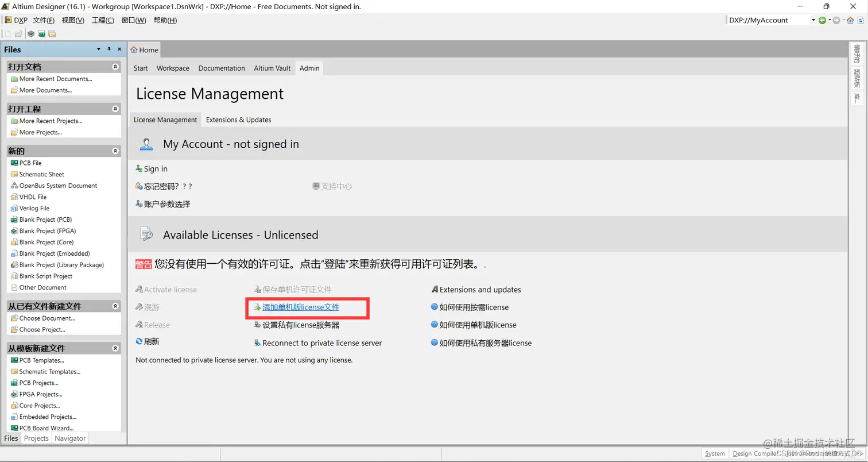Open the Files panel options dropdown arrow
868x462 pixels.
pos(99,49)
